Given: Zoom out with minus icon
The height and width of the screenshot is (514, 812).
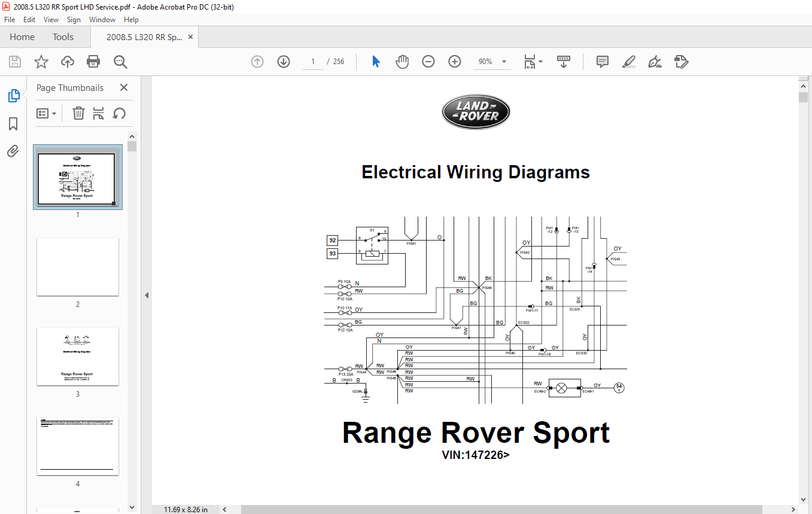Looking at the screenshot, I should click(x=428, y=62).
